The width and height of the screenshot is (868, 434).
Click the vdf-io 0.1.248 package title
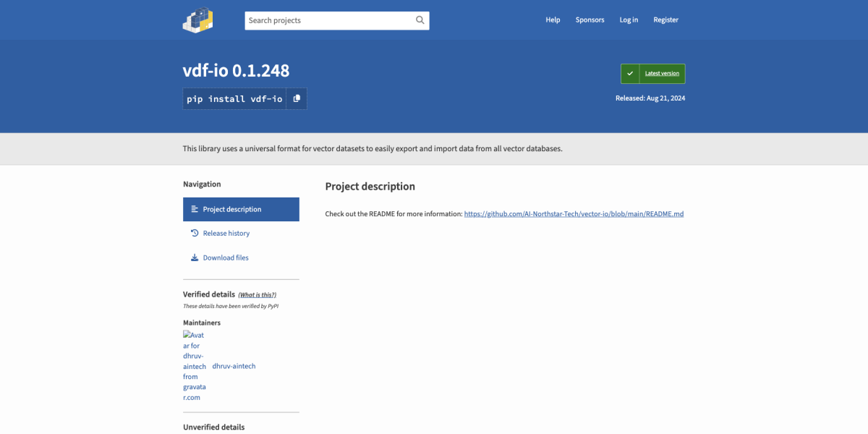coord(236,71)
